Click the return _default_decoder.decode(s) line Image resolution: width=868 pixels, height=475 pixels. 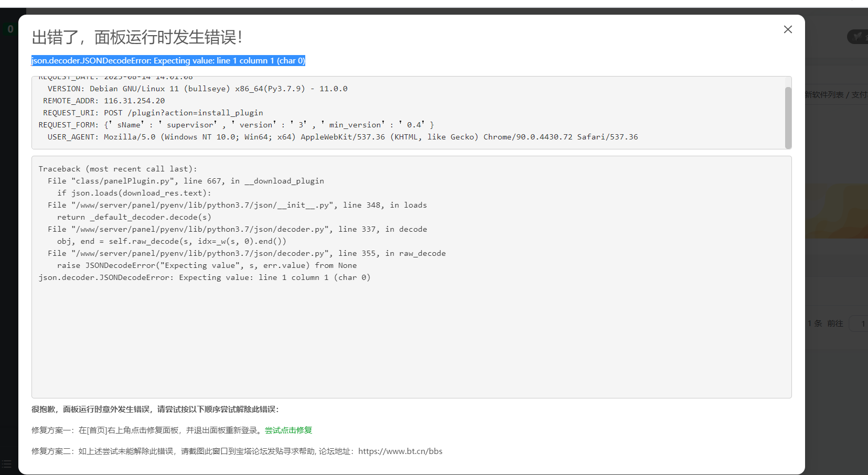[x=134, y=217]
